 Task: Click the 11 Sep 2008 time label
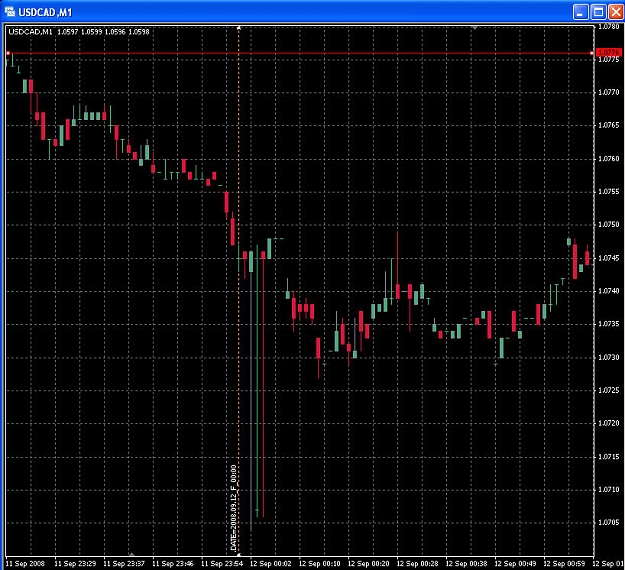(25, 564)
